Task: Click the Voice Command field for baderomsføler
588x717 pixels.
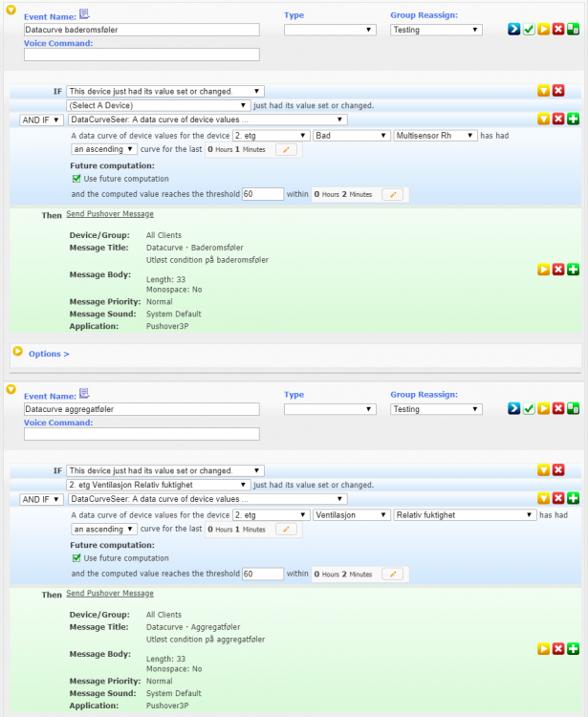Action: point(142,54)
